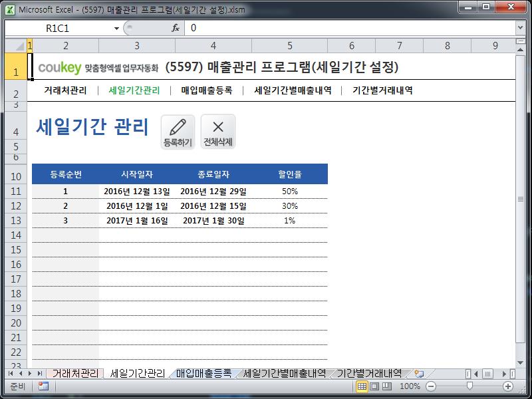This screenshot has height=399, width=532.
Task: Switch to the 세일기간별매출내역 sheet tab
Action: [285, 374]
